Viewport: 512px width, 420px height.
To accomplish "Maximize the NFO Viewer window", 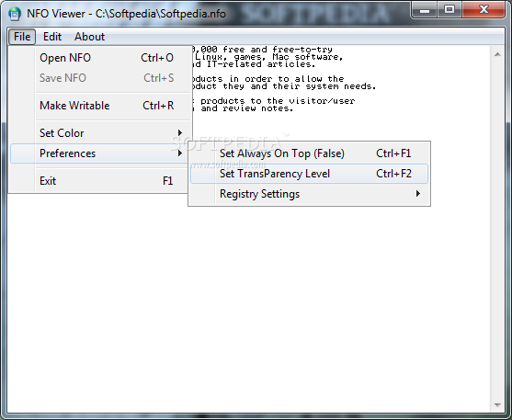I will coord(449,10).
